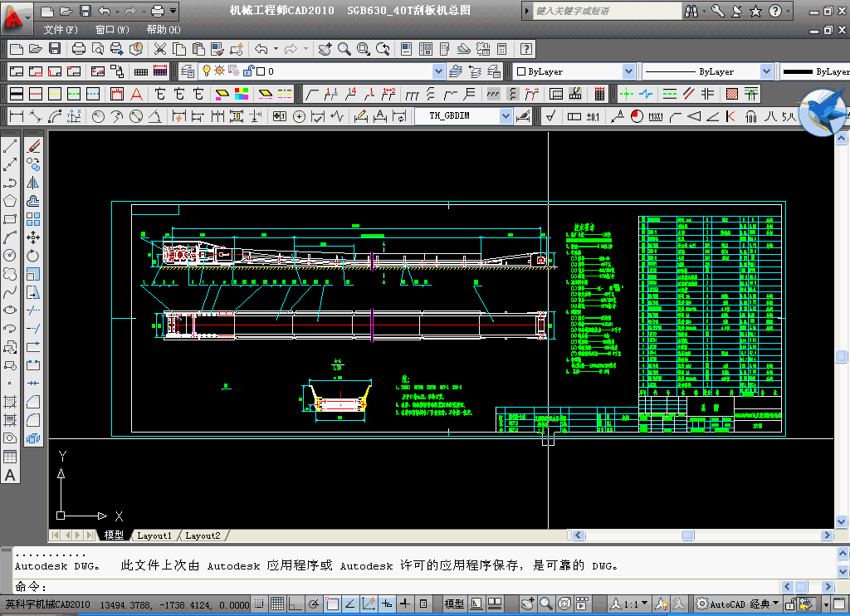
Task: Switch to the Layout2 tab
Action: (203, 535)
